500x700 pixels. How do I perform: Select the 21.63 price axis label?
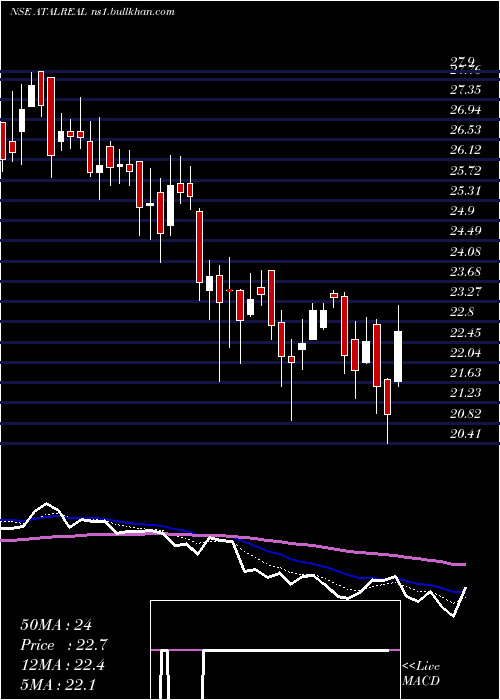(465, 373)
